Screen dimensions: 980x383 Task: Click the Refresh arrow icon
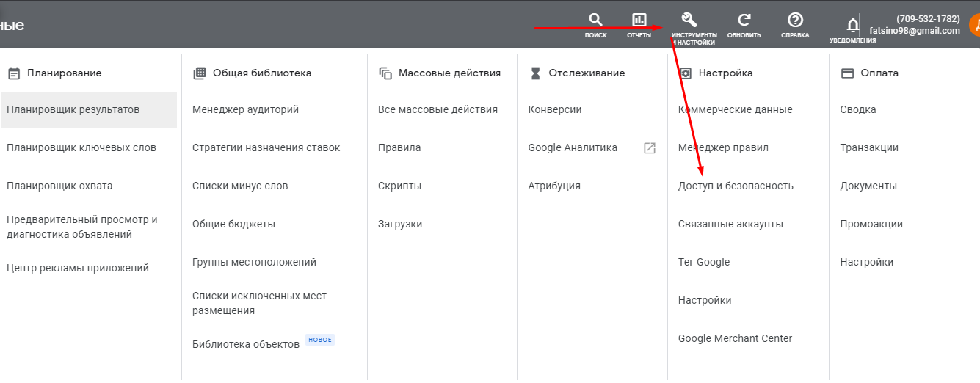[x=744, y=21]
